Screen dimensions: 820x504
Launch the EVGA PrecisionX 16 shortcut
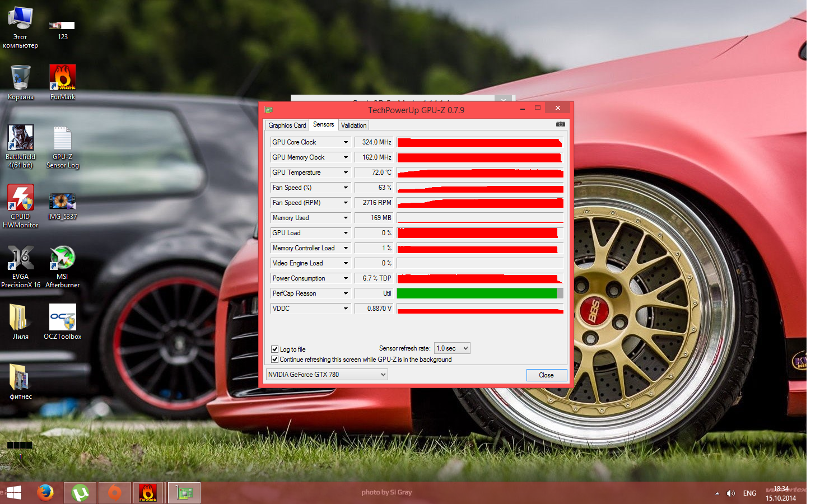(x=21, y=267)
